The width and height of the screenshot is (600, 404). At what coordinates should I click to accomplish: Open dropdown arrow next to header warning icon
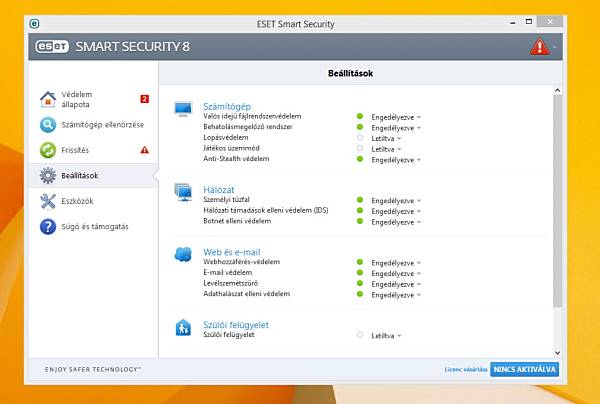(x=554, y=47)
